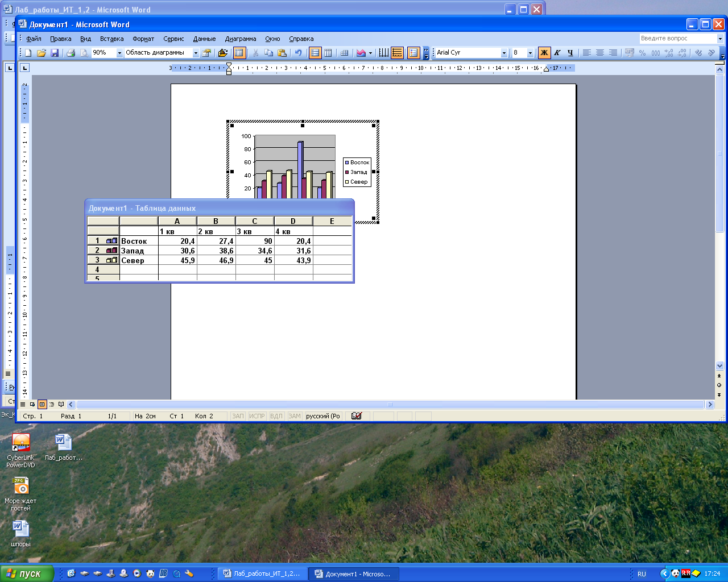Open the пуск Start button
The width and height of the screenshot is (728, 582).
tap(26, 573)
